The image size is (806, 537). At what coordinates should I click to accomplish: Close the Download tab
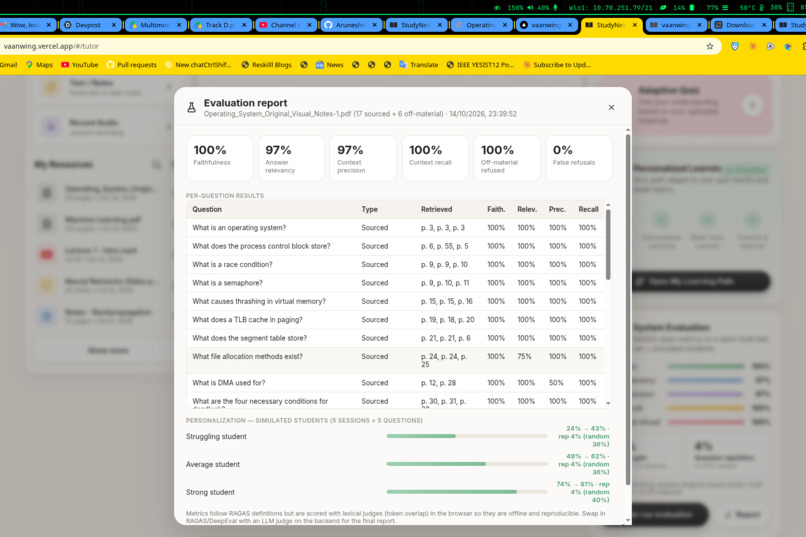(x=764, y=25)
